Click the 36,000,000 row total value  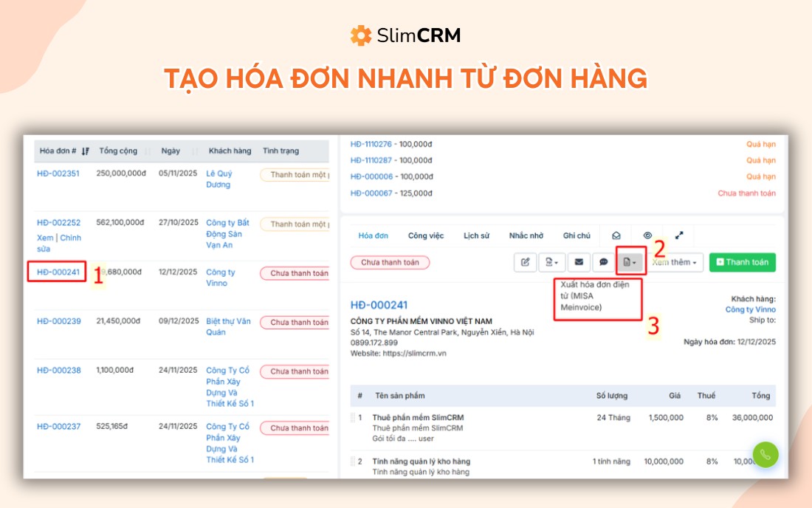pos(752,417)
